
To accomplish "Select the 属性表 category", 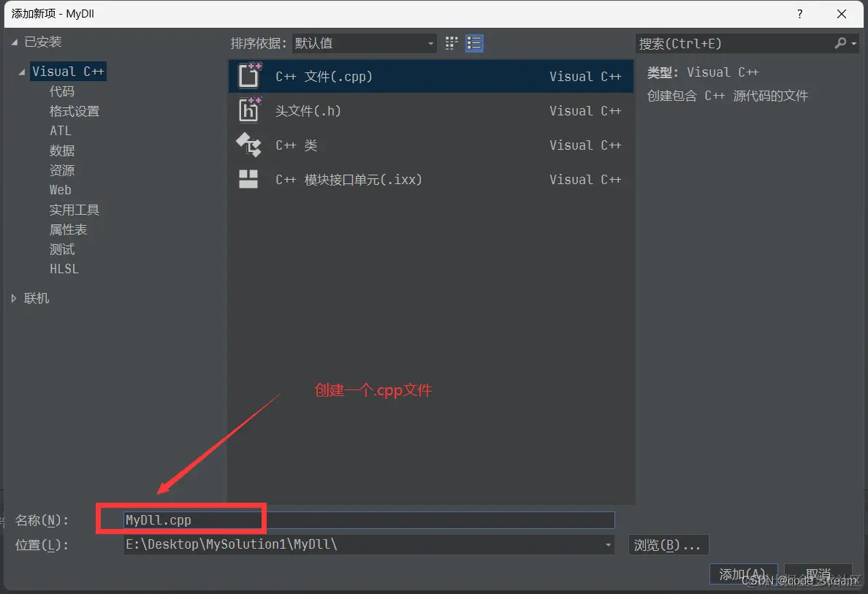I will [68, 229].
